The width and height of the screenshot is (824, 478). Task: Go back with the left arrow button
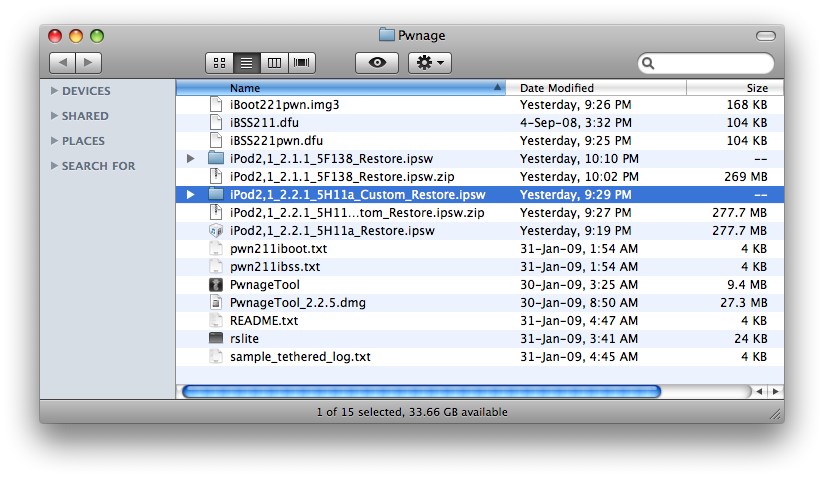[x=62, y=63]
